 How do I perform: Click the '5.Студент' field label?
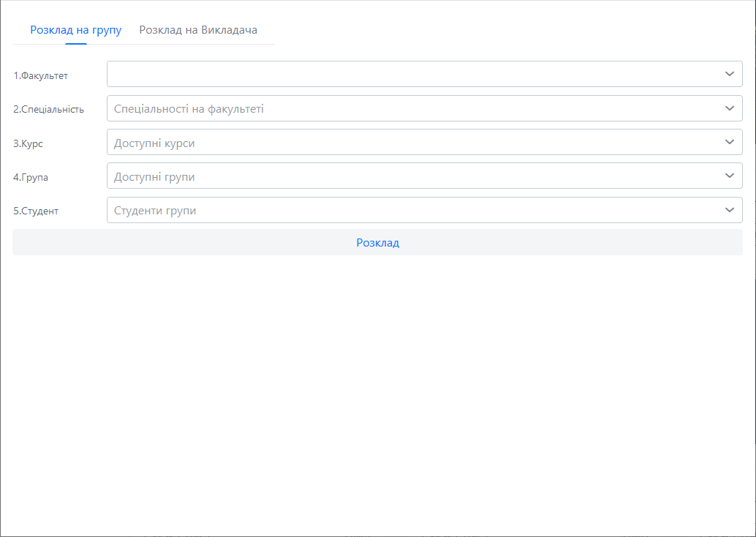click(x=36, y=211)
